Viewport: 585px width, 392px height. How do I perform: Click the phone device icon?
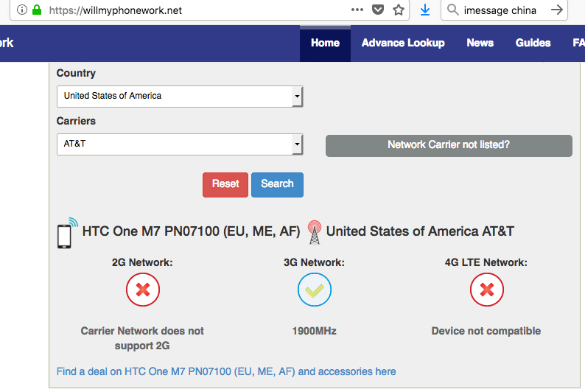(66, 233)
